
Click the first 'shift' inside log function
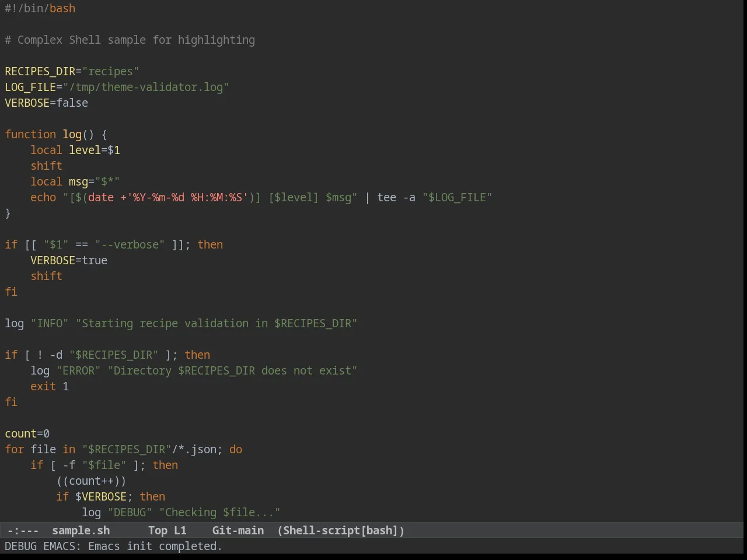47,166
